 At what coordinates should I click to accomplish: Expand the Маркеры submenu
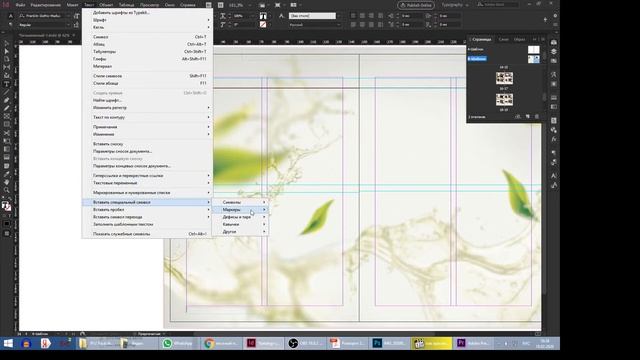pyautogui.click(x=240, y=209)
